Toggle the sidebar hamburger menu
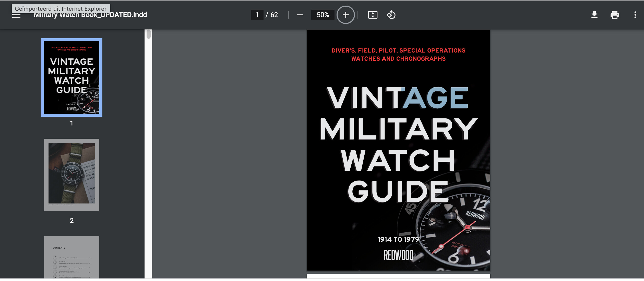Image resolution: width=644 pixels, height=281 pixels. point(16,15)
